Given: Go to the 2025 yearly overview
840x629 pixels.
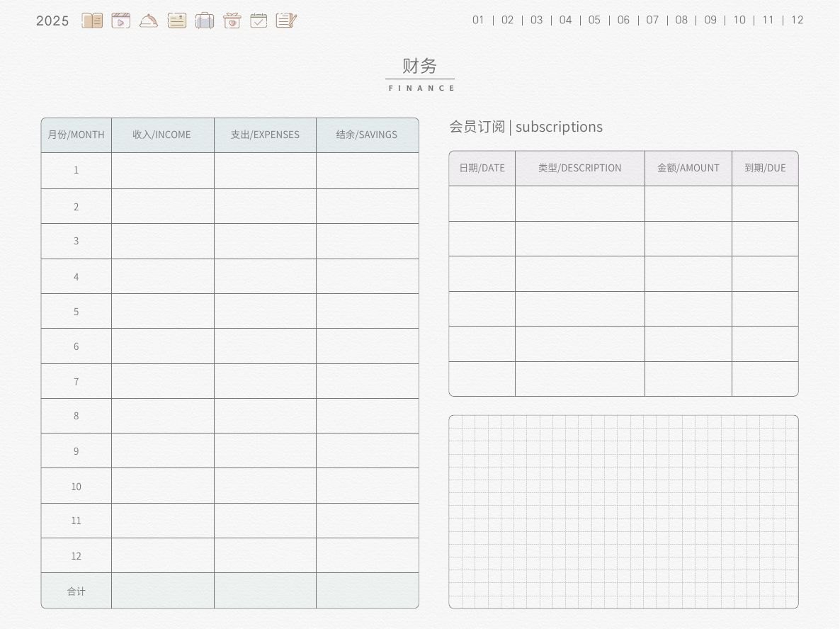Looking at the screenshot, I should [x=52, y=21].
